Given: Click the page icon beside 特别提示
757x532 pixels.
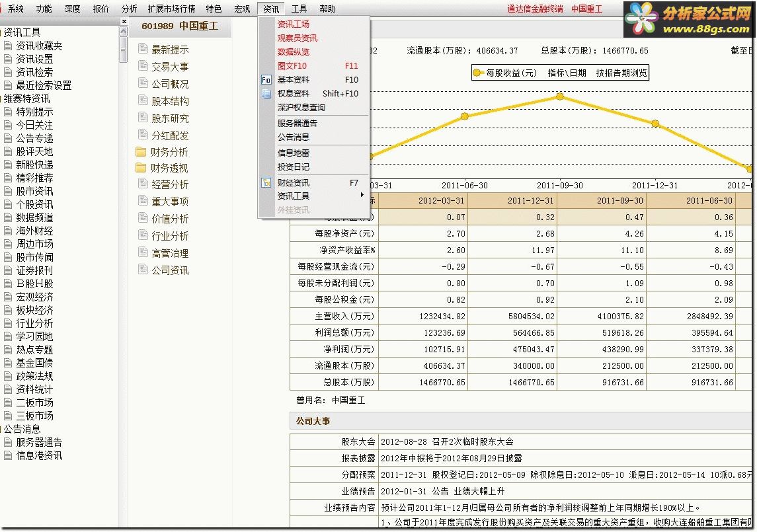Looking at the screenshot, I should click(x=8, y=112).
